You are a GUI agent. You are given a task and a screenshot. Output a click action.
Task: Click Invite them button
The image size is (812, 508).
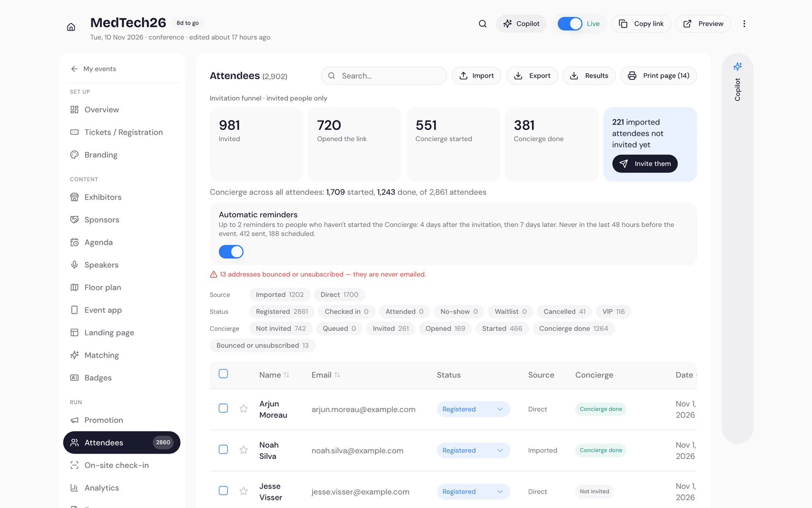645,164
